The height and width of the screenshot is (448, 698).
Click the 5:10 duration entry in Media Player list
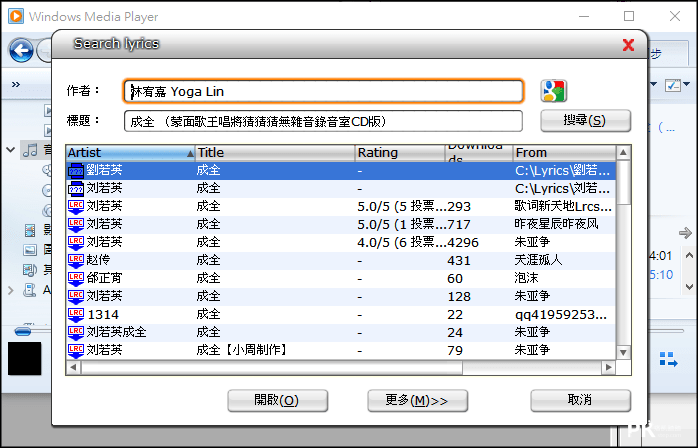coord(661,275)
